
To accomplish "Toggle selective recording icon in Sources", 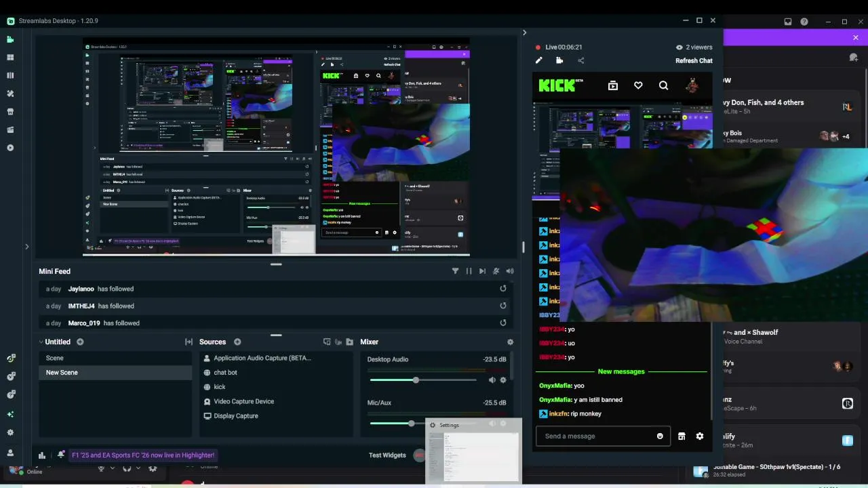I will click(327, 342).
